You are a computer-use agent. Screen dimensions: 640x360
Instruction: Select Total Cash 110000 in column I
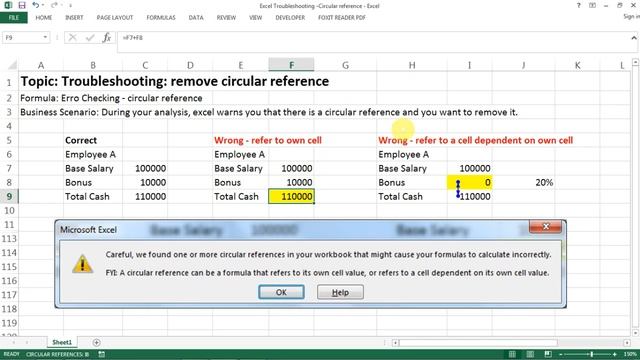[469, 196]
